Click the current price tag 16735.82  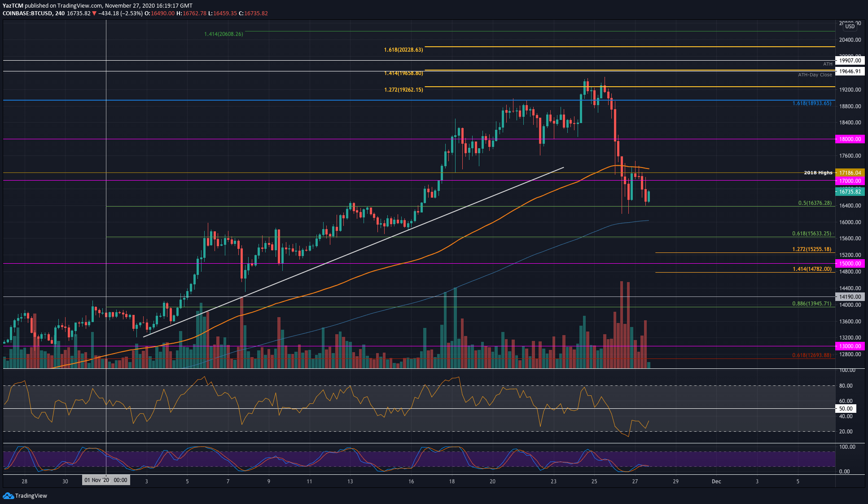click(850, 191)
